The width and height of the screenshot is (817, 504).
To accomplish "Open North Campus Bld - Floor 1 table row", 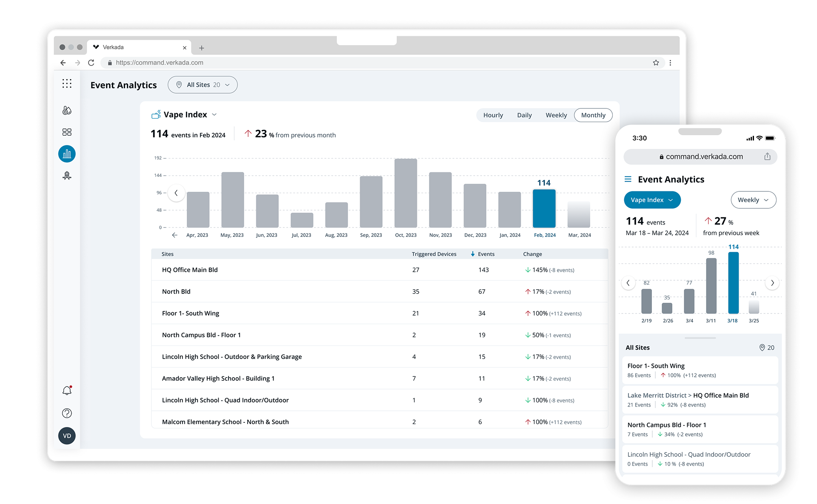I will [x=380, y=335].
